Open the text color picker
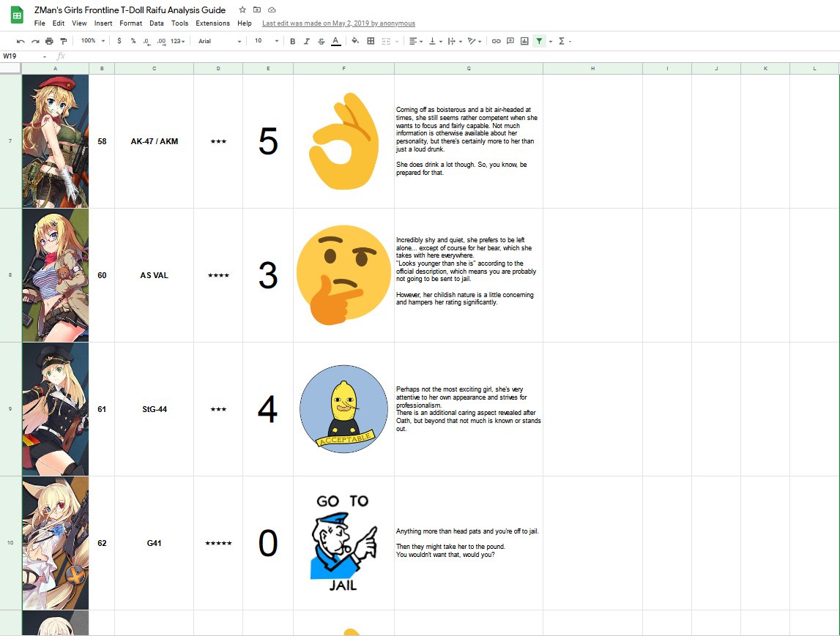Screen dimensions: 840x636 (x=335, y=41)
